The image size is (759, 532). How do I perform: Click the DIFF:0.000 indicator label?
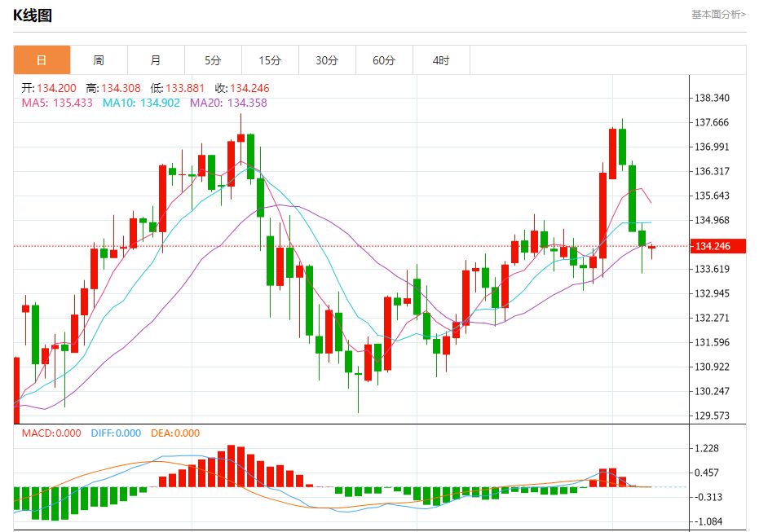point(116,433)
